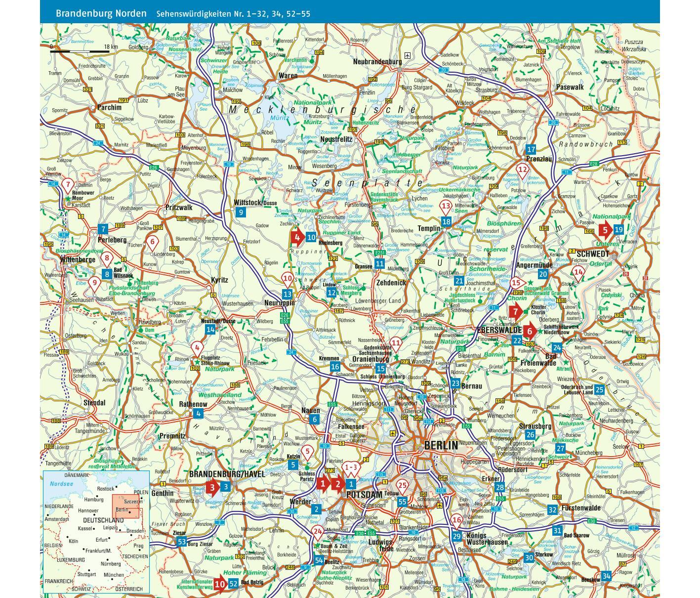The height and width of the screenshot is (598, 700).
Task: Click the Brandenburg Norden header title
Action: tap(101, 13)
